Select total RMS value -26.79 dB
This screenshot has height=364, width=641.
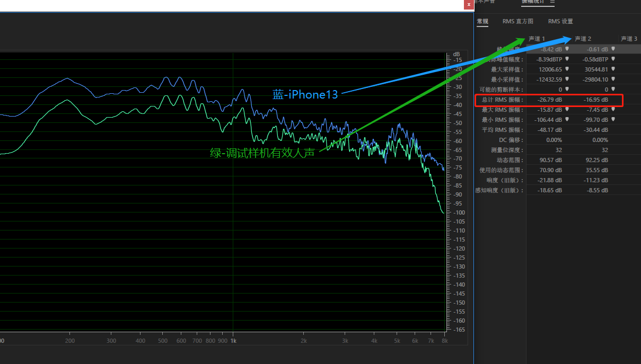pyautogui.click(x=550, y=100)
